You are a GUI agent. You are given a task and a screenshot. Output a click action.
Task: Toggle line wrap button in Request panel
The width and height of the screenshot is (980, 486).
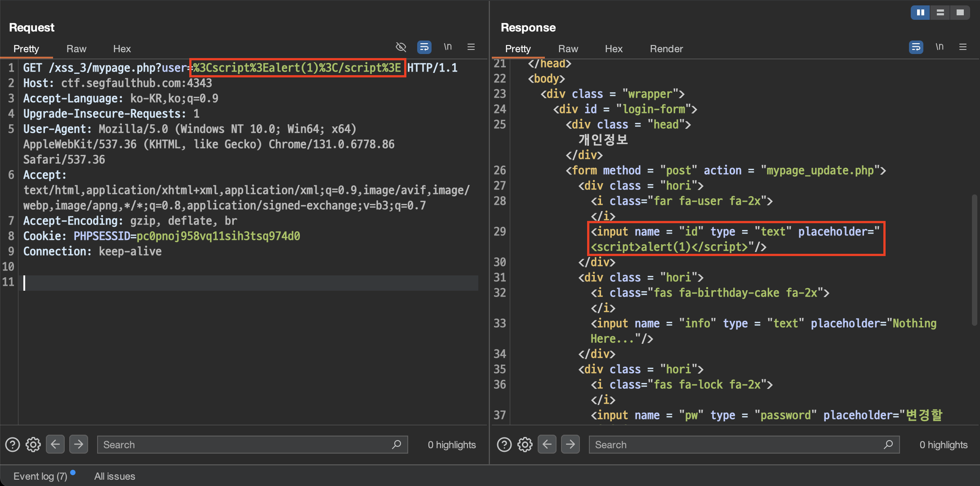(x=424, y=47)
